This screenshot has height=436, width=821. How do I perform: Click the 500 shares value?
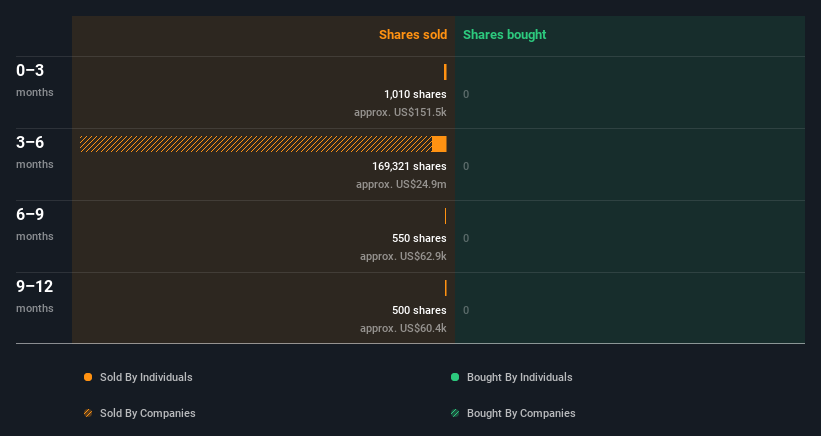[419, 310]
